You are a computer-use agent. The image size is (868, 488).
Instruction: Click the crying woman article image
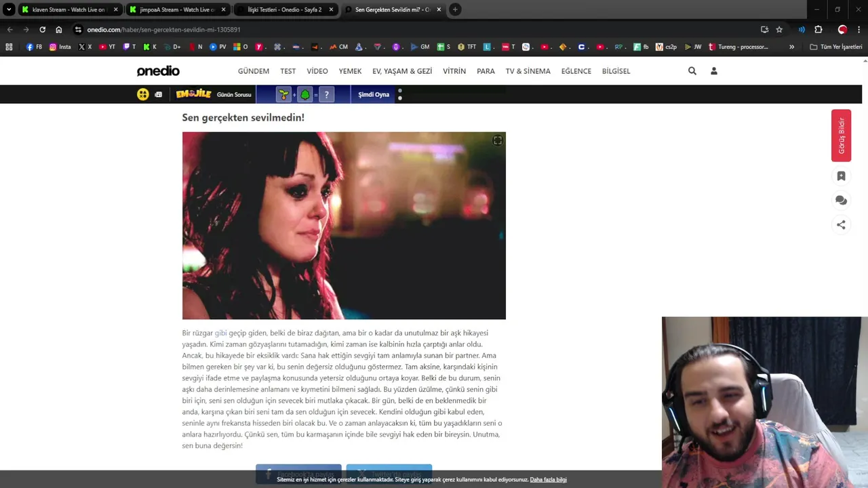point(344,226)
